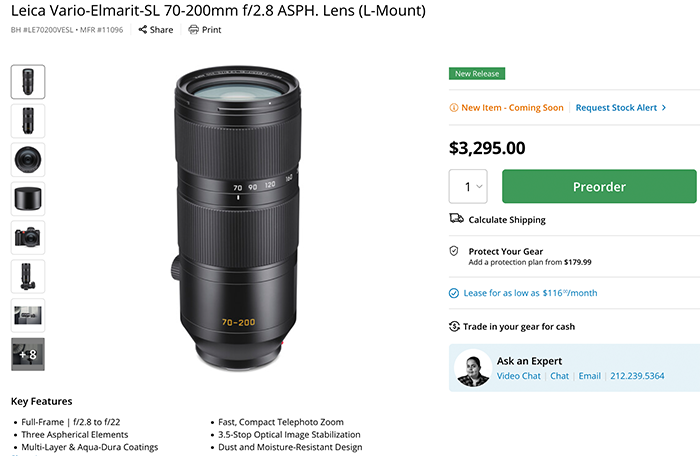This screenshot has width=700, height=456.
Task: Click the Calculate Shipping truck icon
Action: click(457, 219)
